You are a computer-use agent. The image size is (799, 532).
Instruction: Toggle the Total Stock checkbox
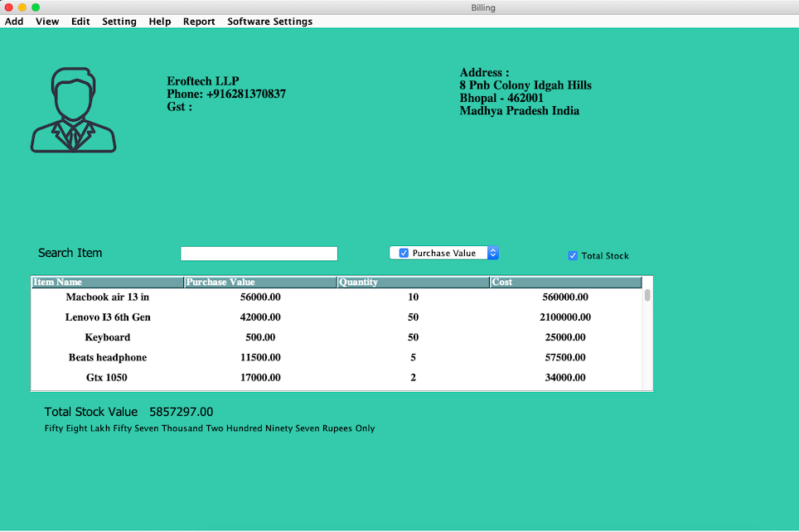573,256
